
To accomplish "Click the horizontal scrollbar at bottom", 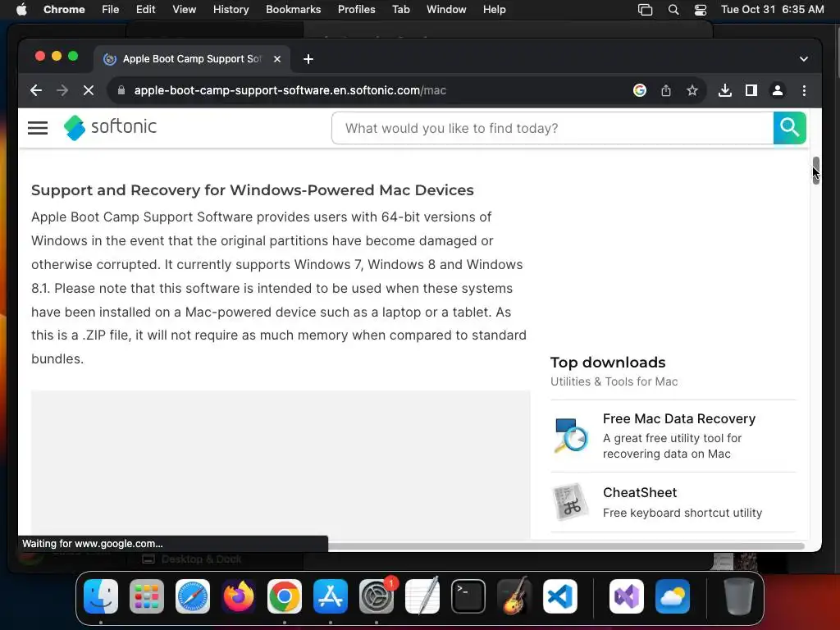I will pos(566,546).
